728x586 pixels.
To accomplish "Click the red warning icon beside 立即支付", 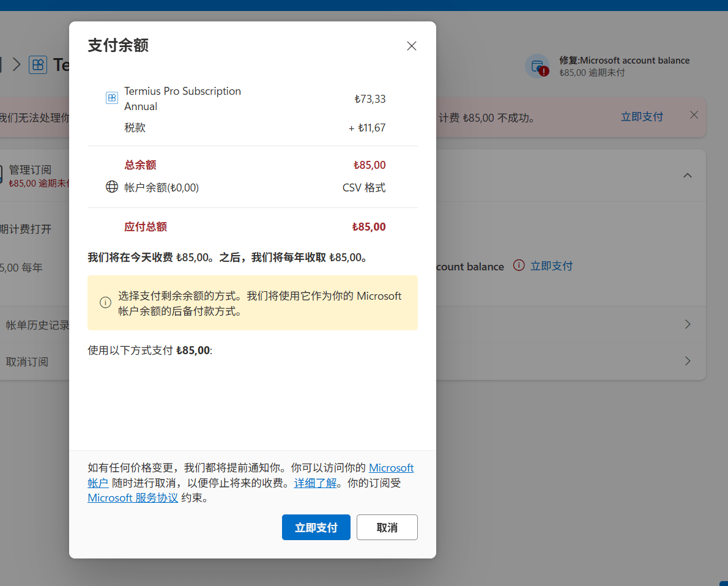I will tap(519, 265).
